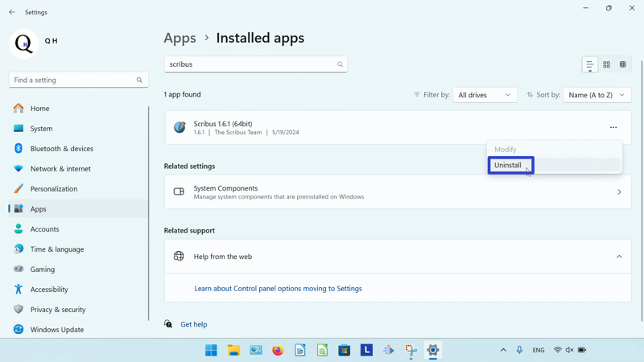Image resolution: width=644 pixels, height=362 pixels.
Task: Switch to table view layout
Action: click(623, 64)
